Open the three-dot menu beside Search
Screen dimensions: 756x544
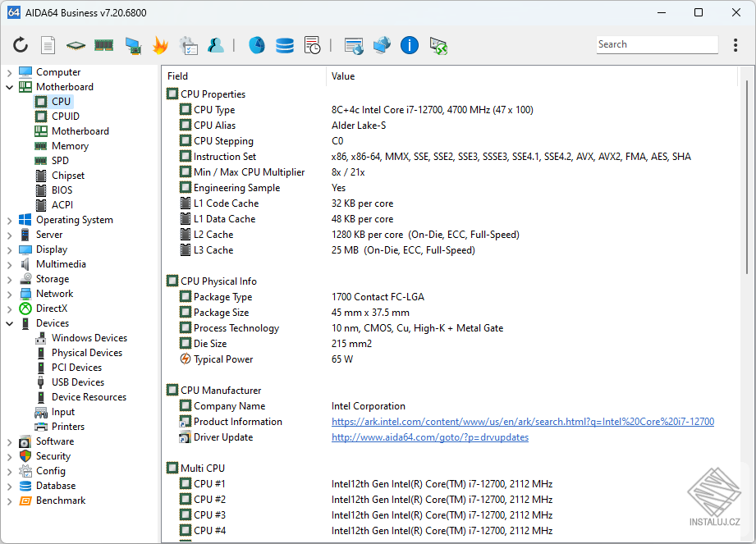coord(735,45)
